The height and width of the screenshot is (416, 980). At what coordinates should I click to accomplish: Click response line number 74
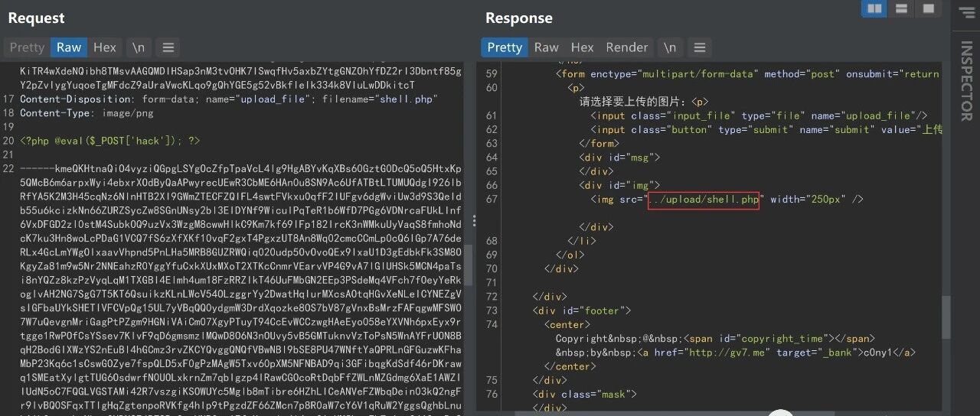[x=491, y=324]
